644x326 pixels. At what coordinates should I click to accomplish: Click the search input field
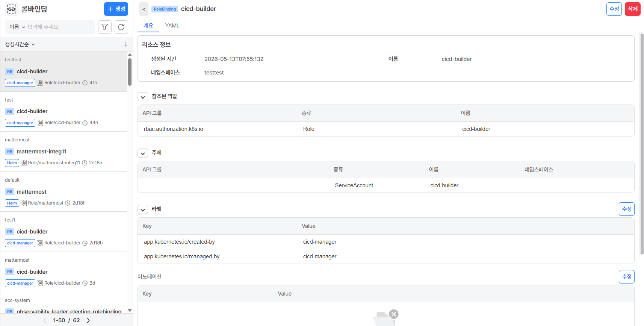coord(60,27)
